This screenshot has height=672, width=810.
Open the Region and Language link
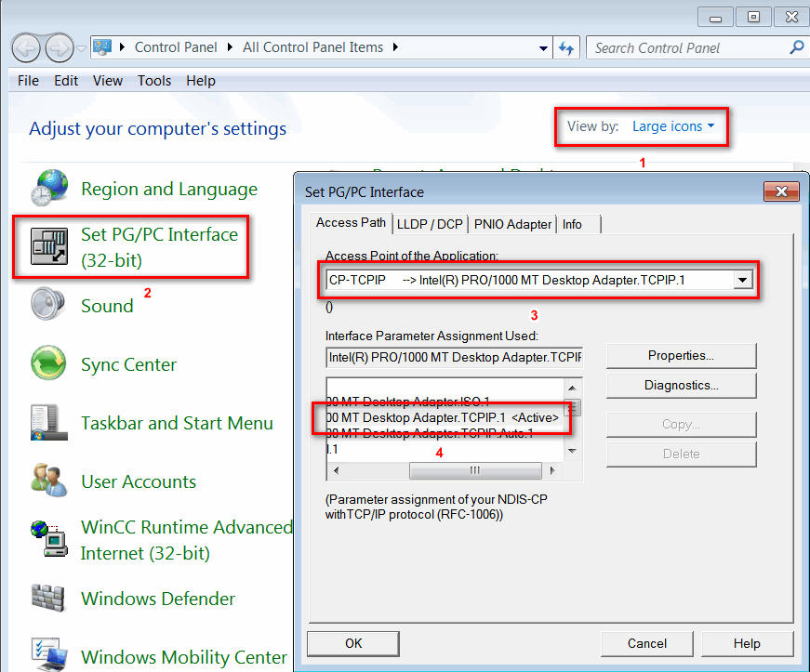coord(169,189)
